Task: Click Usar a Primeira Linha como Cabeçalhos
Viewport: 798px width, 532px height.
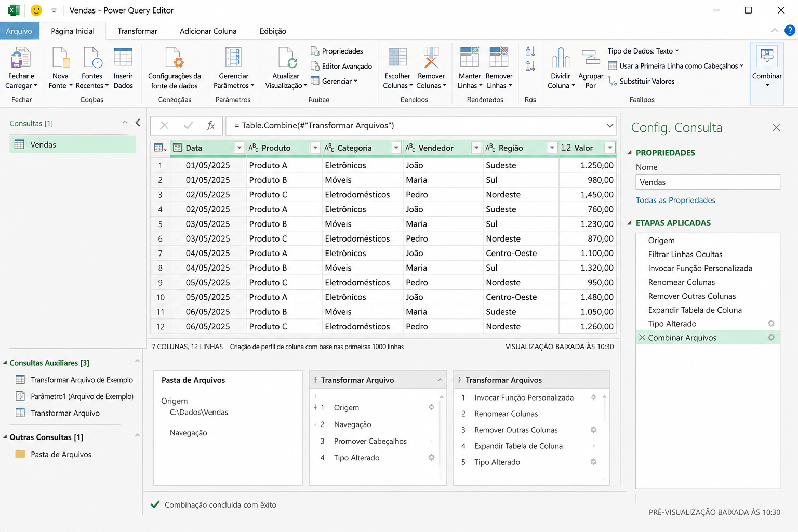Action: [675, 66]
